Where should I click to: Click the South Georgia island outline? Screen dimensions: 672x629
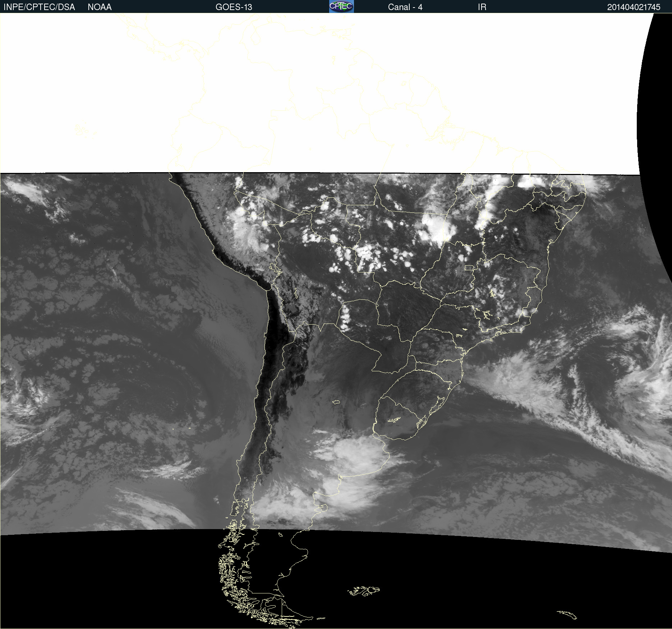pyautogui.click(x=567, y=615)
